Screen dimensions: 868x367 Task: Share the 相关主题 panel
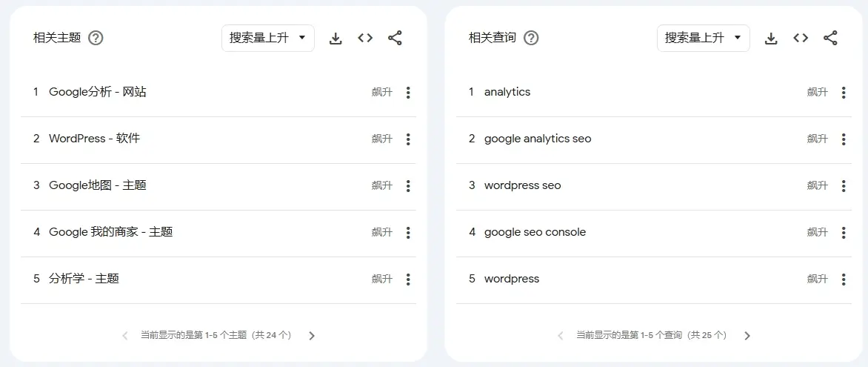coord(395,38)
